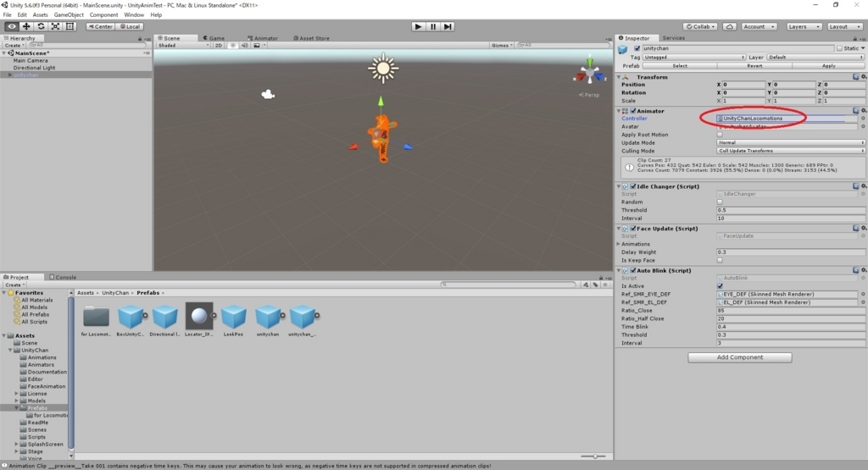Switch to the Console tab
This screenshot has height=470, width=868.
coord(63,277)
